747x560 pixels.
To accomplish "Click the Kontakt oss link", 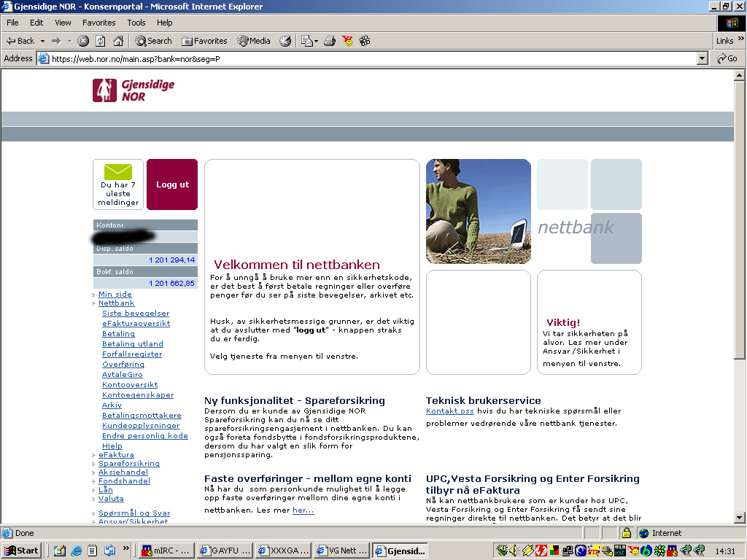I will pos(449,411).
